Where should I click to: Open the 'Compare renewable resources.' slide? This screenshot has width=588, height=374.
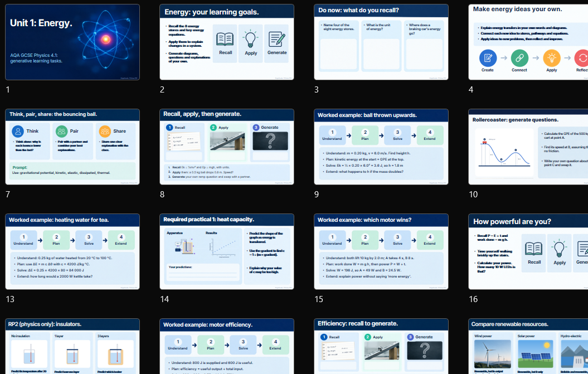point(528,346)
